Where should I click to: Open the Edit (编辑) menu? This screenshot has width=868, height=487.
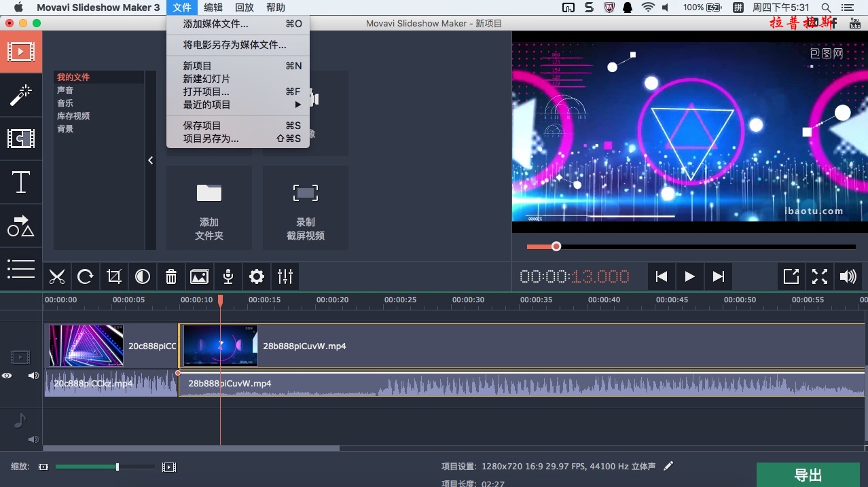tap(213, 7)
